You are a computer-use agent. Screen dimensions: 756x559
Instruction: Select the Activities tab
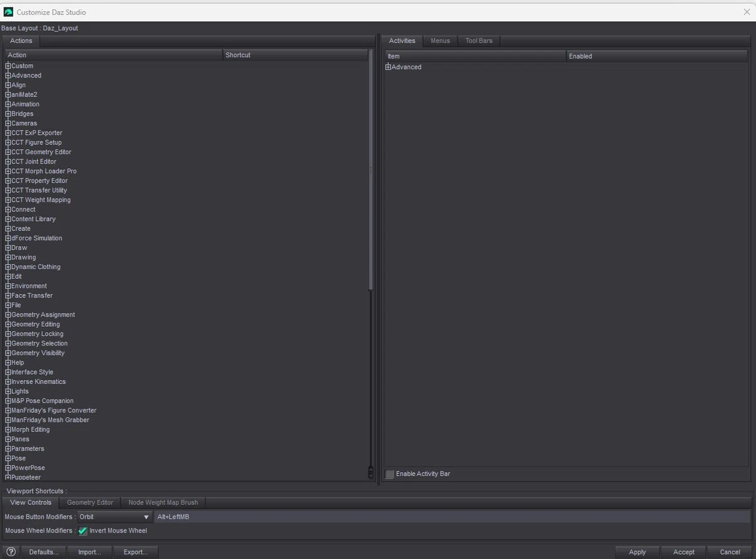402,41
